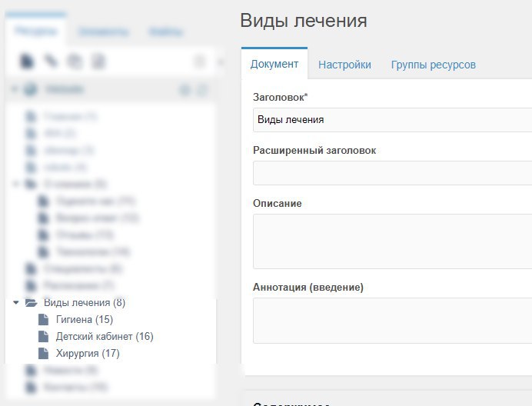Viewport: 532px width, 406px height.
Task: Click the document icon beside Гигиена
Action: [x=43, y=319]
